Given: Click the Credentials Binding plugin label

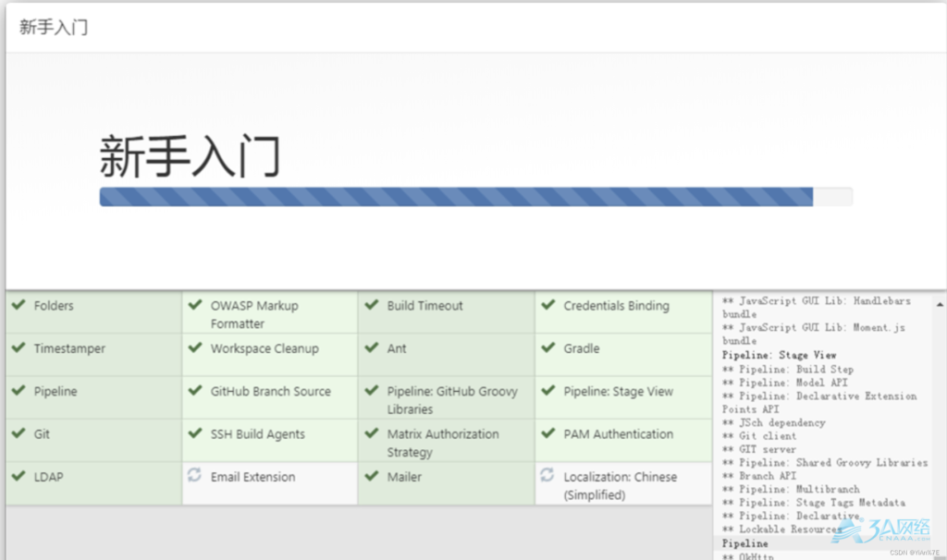Looking at the screenshot, I should [x=616, y=306].
